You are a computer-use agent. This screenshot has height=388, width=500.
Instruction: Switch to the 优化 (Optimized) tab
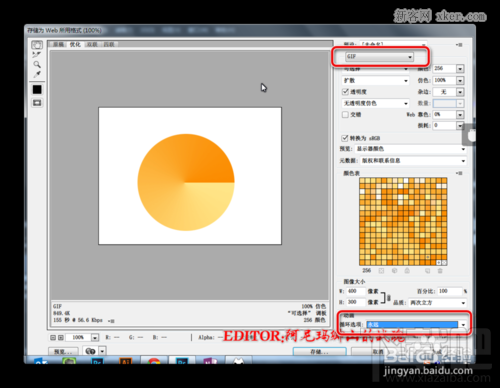click(75, 44)
